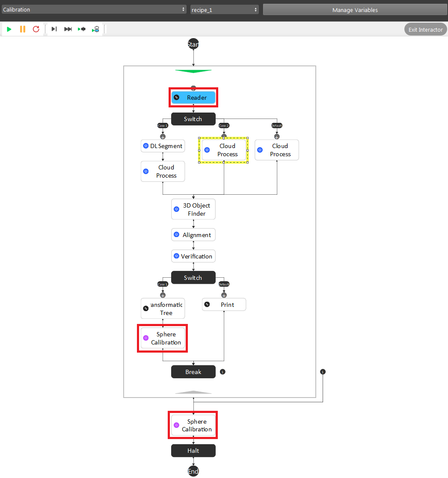Select the Break node
This screenshot has height=478, width=448.
pyautogui.click(x=193, y=372)
